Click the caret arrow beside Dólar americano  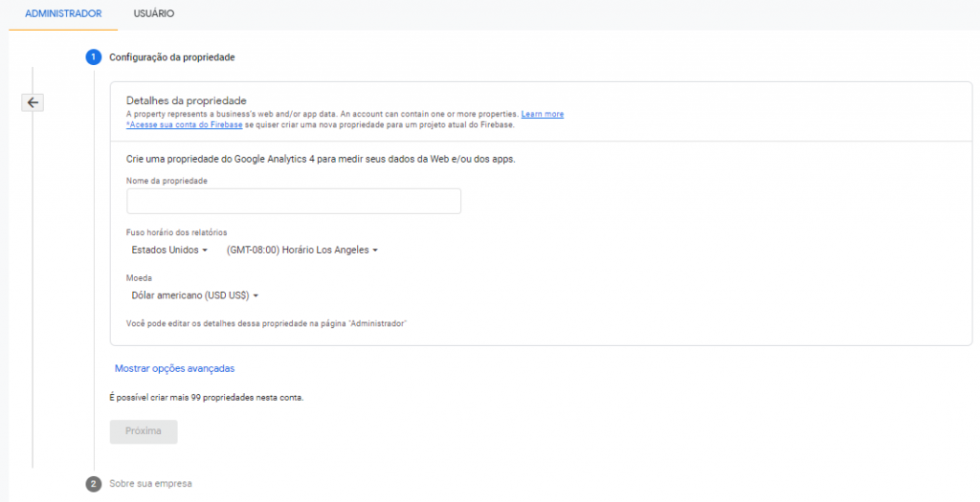pos(256,296)
